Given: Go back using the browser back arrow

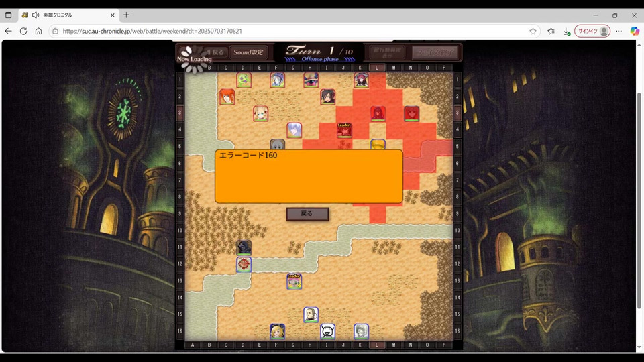Looking at the screenshot, I should 8,32.
